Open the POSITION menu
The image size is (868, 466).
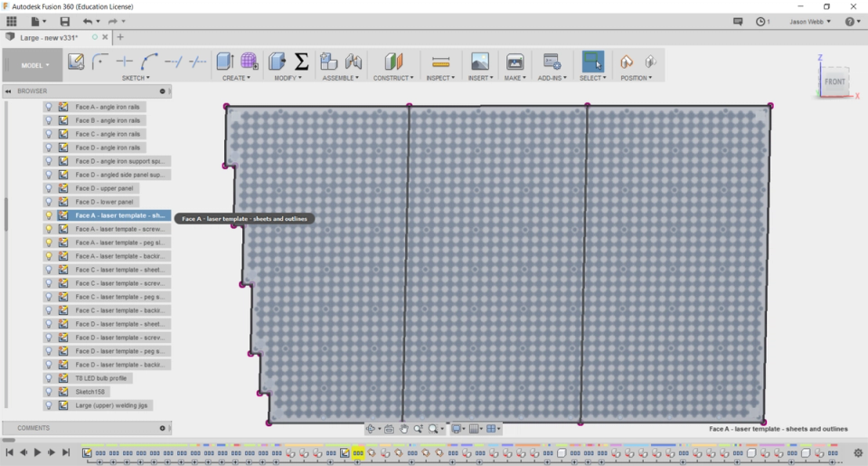(x=636, y=78)
